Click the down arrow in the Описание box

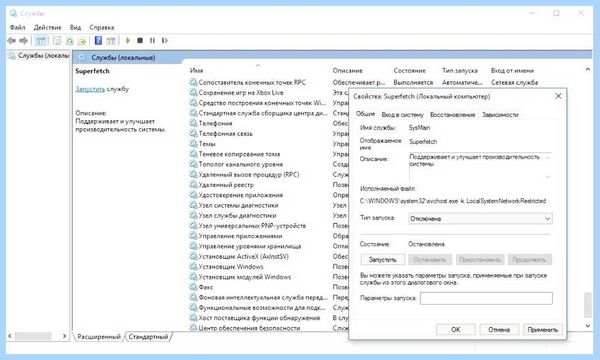click(x=548, y=176)
